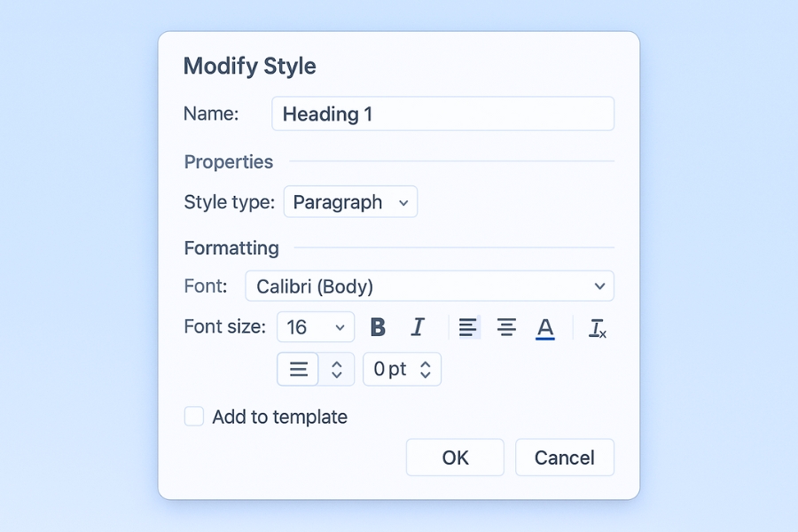Tick the Add to template checkbox
This screenshot has height=532, width=798.
point(194,417)
